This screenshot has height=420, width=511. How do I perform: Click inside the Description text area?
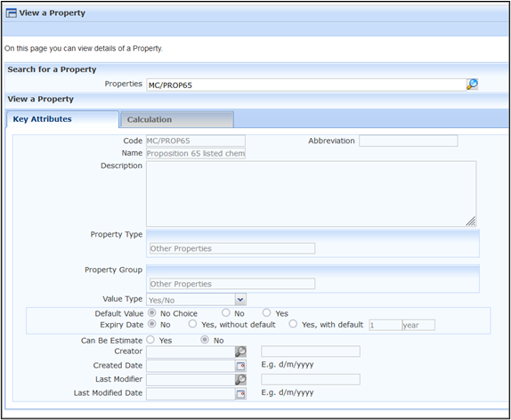tap(312, 194)
